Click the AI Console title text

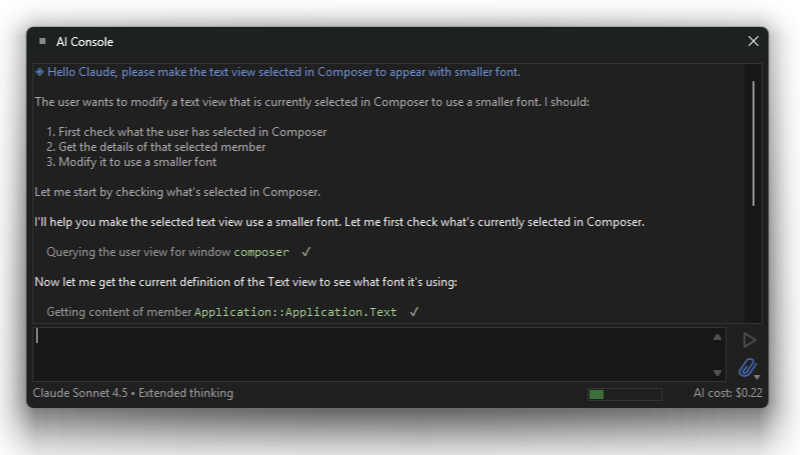(85, 42)
